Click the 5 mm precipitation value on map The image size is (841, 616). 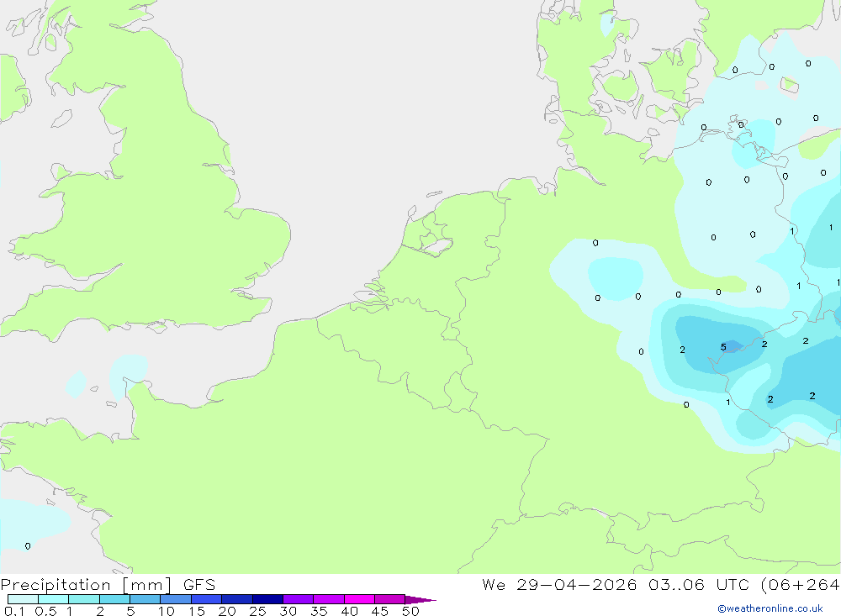point(723,347)
